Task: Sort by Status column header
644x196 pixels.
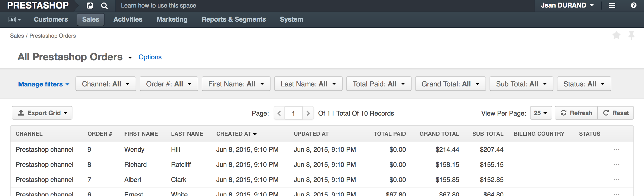Action: click(x=590, y=134)
